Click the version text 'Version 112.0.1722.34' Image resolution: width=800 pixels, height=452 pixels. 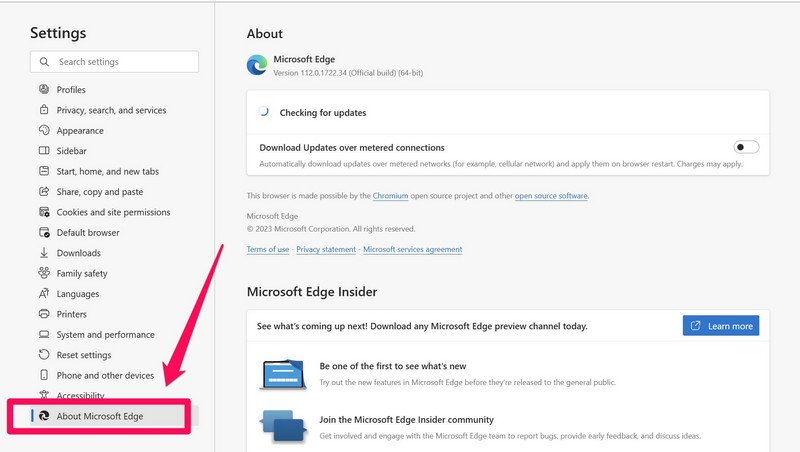[310, 73]
